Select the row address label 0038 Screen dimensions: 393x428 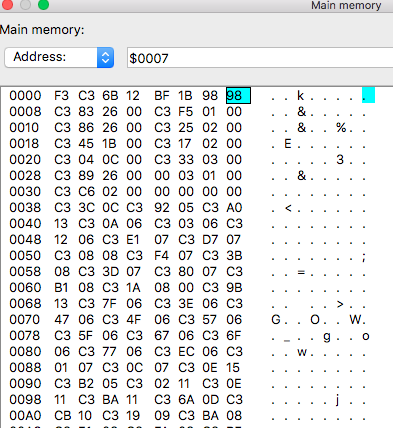point(25,208)
